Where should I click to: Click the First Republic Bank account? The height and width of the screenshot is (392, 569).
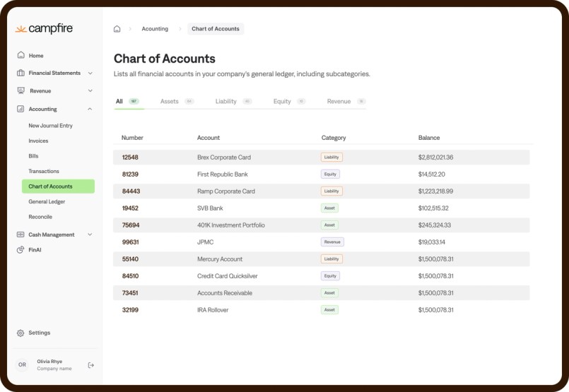(223, 174)
